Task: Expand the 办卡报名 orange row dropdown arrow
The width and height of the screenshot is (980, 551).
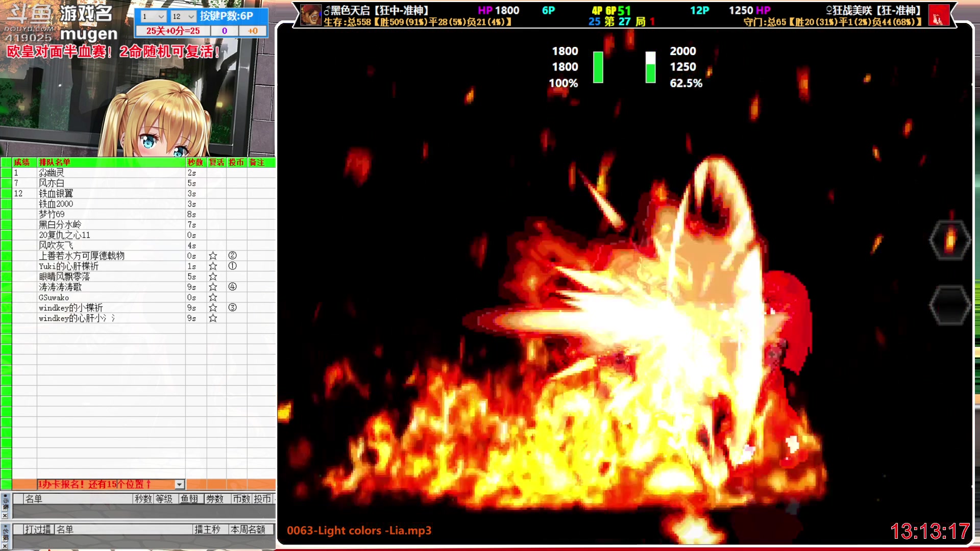Action: click(x=179, y=484)
